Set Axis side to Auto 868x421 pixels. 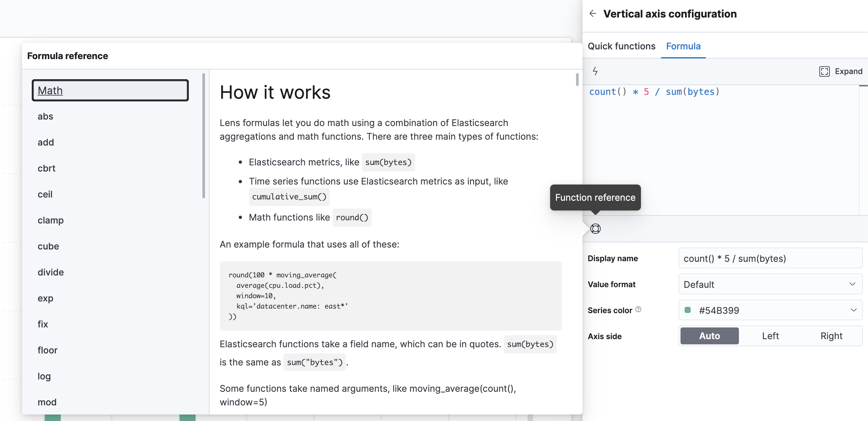[709, 336]
